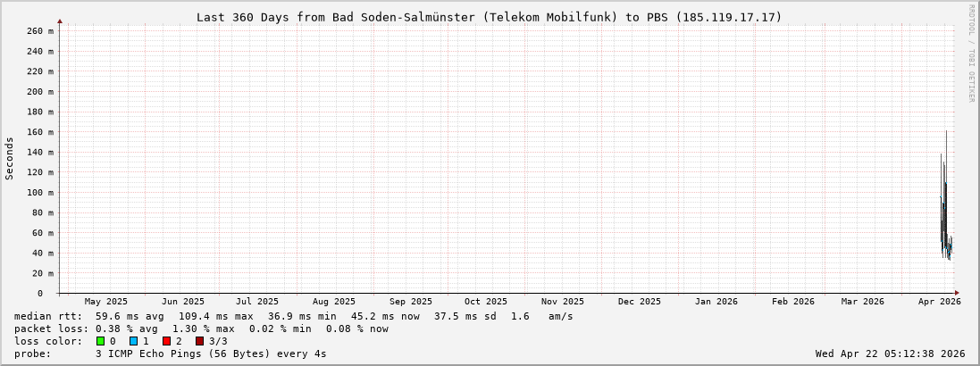This screenshot has height=366, width=980.
Task: Click the blue loss color swatch for 1
Action: pyautogui.click(x=134, y=341)
